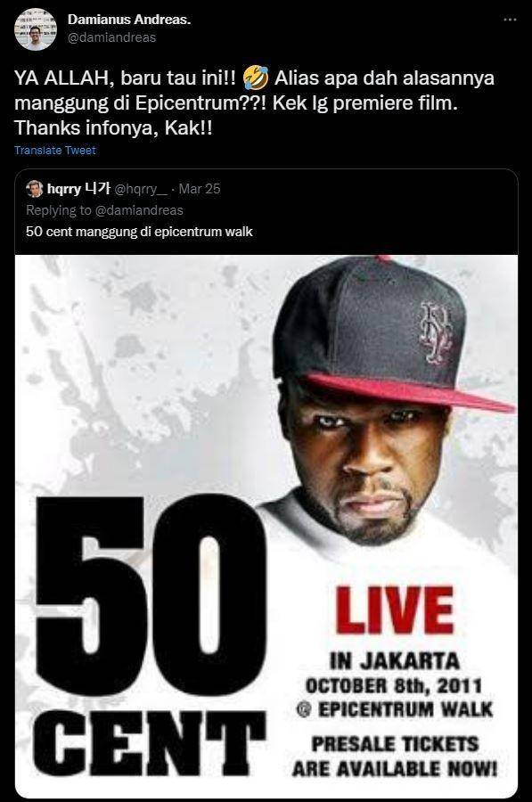Image resolution: width=532 pixels, height=802 pixels.
Task: Click the main tweet text starting 'YA ALLAH'
Action: click(x=254, y=102)
